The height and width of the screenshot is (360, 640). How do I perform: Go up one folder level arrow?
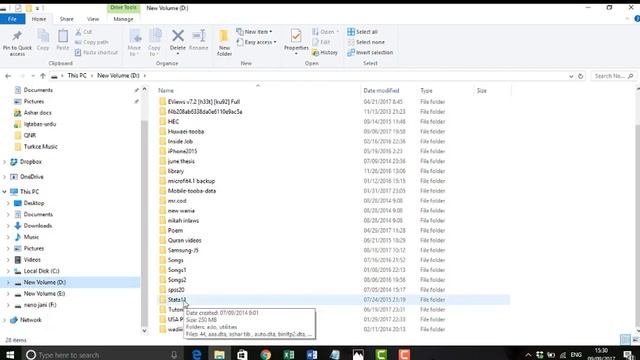tap(42, 76)
